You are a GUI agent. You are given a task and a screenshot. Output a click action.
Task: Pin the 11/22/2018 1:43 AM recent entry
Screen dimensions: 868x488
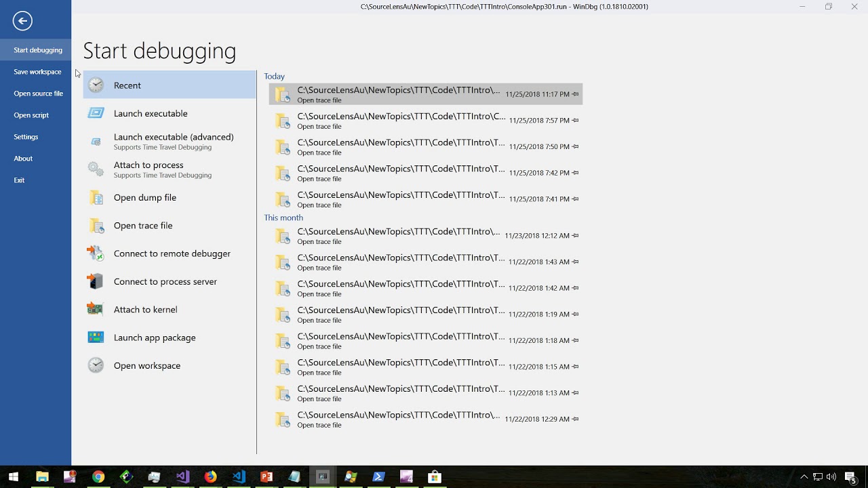[x=576, y=262]
